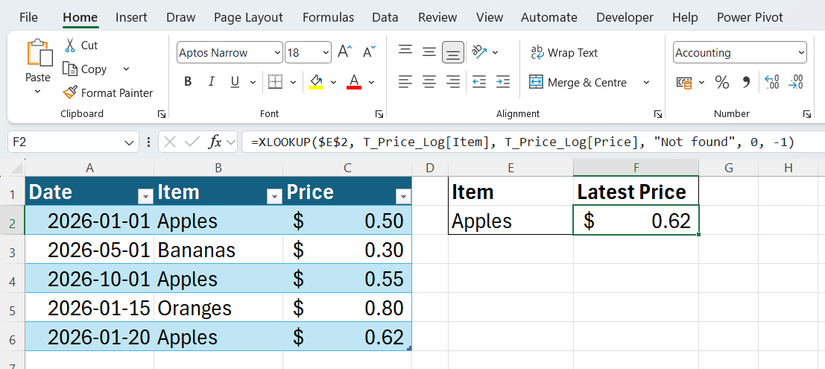Increase font size with large A
This screenshot has height=369, width=825.
pyautogui.click(x=345, y=52)
